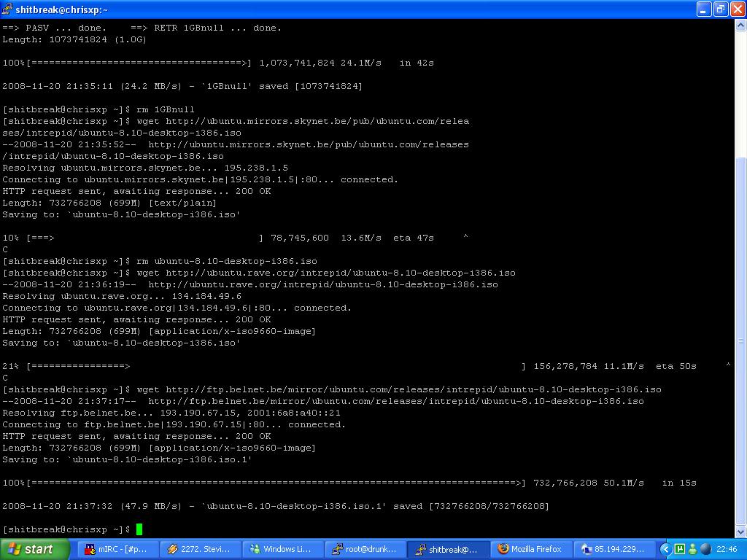Open the Windows Start menu

[x=35, y=549]
